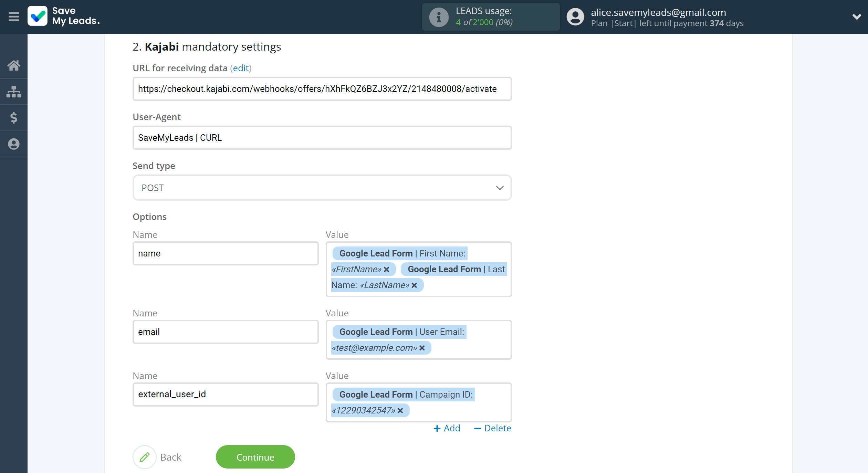868x473 pixels.
Task: Click the Save My Leads logo
Action: point(64,16)
